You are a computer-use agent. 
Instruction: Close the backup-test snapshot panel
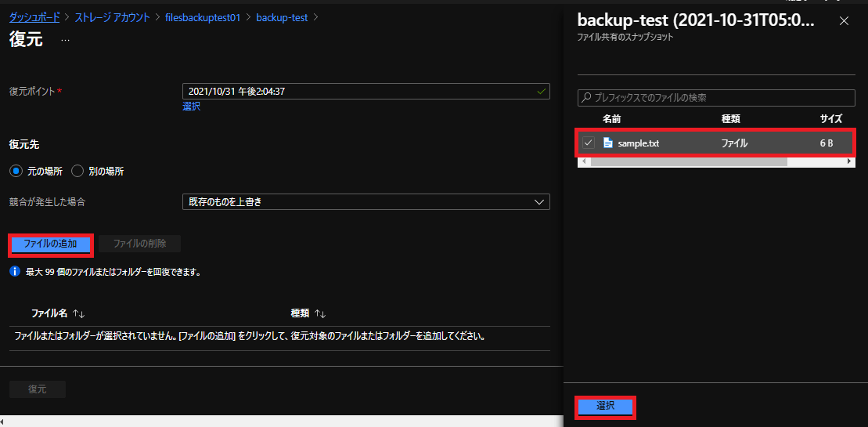point(844,21)
